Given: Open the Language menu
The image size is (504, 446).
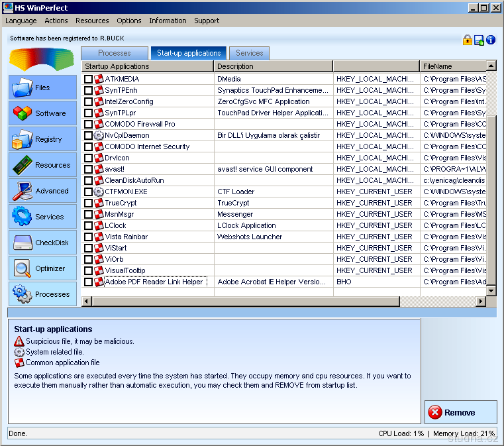Looking at the screenshot, I should point(21,21).
